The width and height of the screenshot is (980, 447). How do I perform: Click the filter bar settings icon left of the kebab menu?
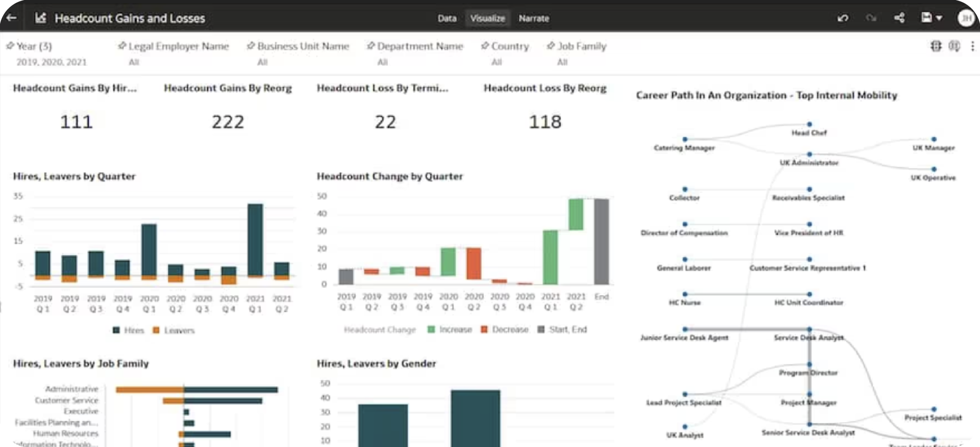[955, 46]
